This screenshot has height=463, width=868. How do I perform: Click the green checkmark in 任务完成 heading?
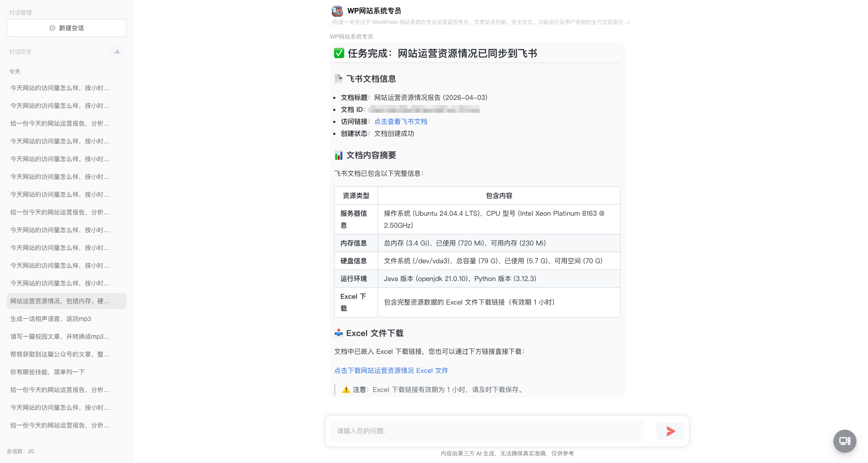[x=339, y=53]
